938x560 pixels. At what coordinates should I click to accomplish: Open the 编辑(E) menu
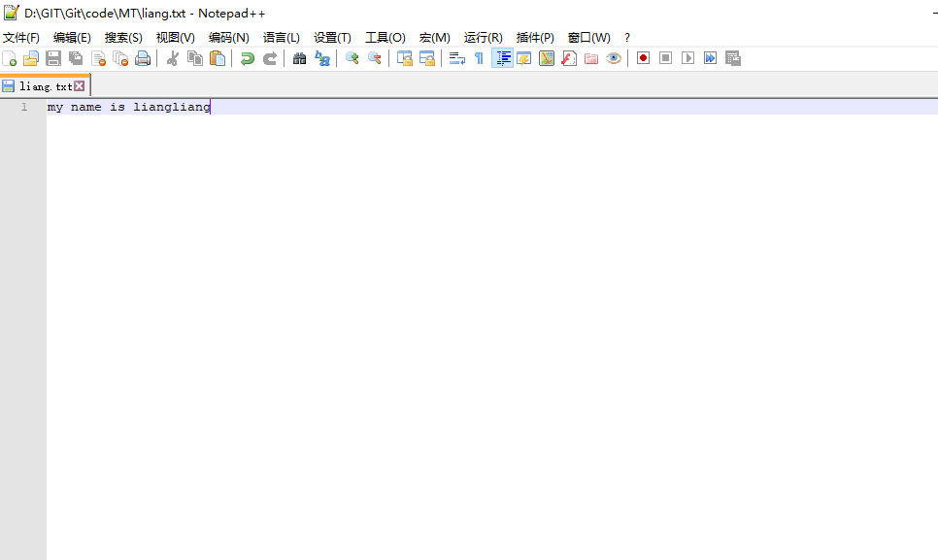(72, 38)
